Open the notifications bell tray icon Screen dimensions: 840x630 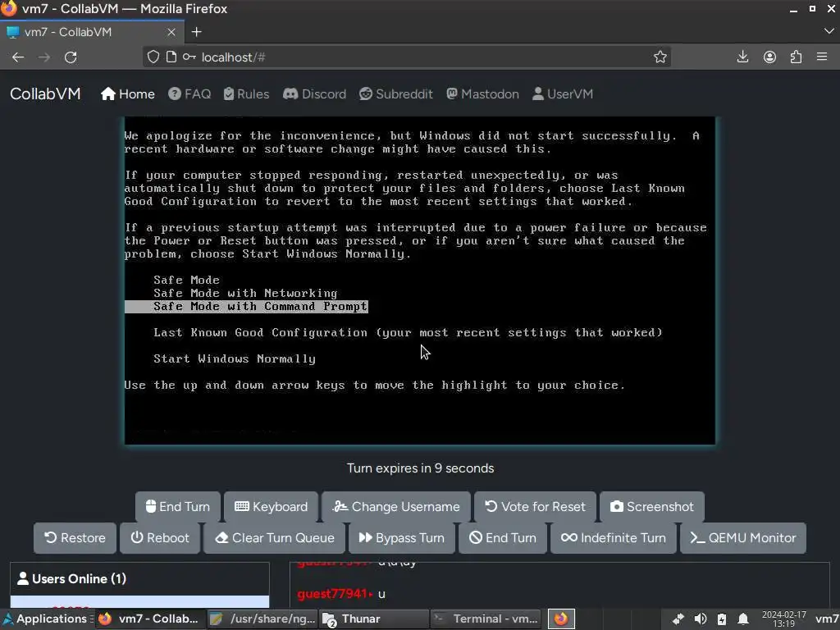[743, 619]
